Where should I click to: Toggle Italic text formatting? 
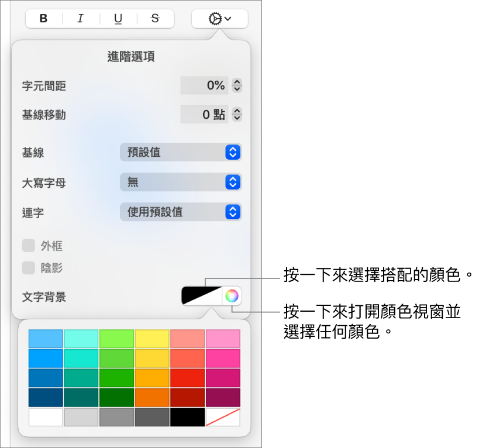[81, 19]
